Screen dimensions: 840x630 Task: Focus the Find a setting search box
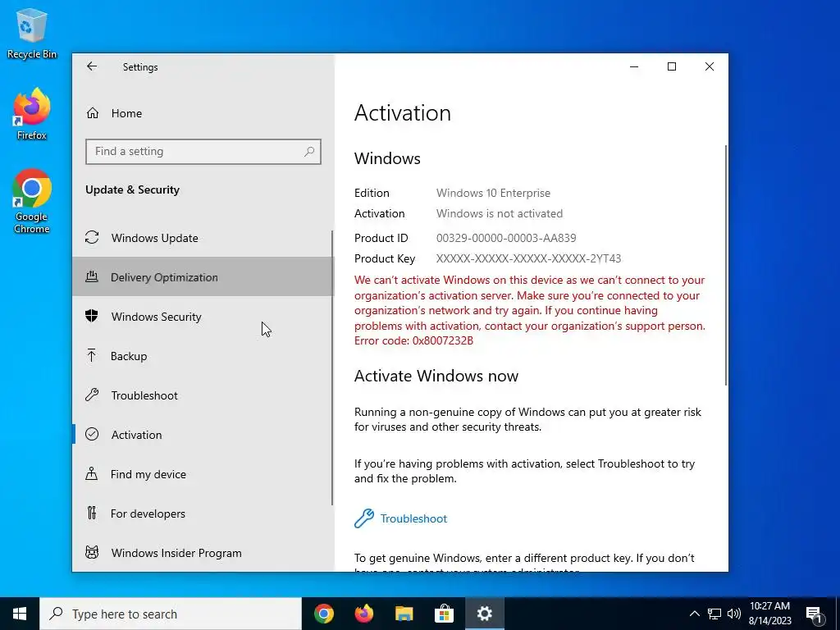point(203,152)
